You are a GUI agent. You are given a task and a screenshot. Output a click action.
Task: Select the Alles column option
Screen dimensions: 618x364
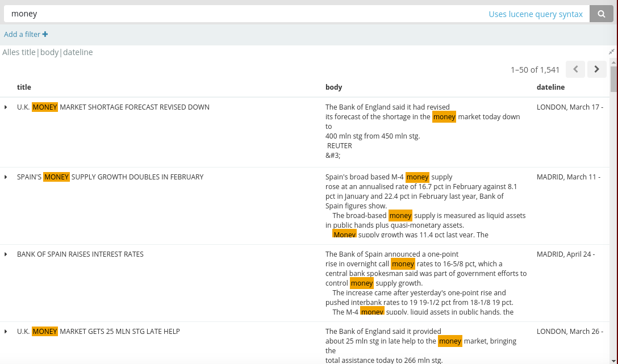(11, 52)
